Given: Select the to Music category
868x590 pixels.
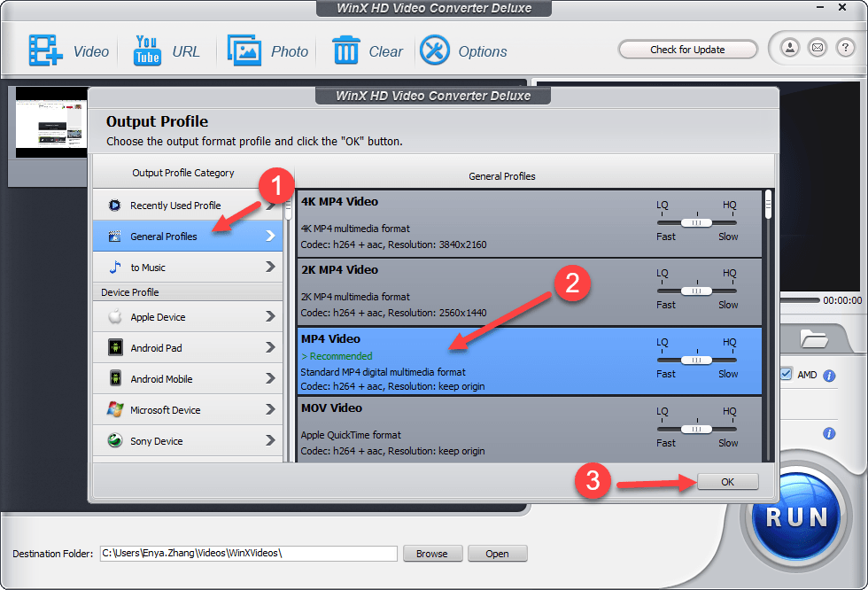Looking at the screenshot, I should [x=188, y=268].
